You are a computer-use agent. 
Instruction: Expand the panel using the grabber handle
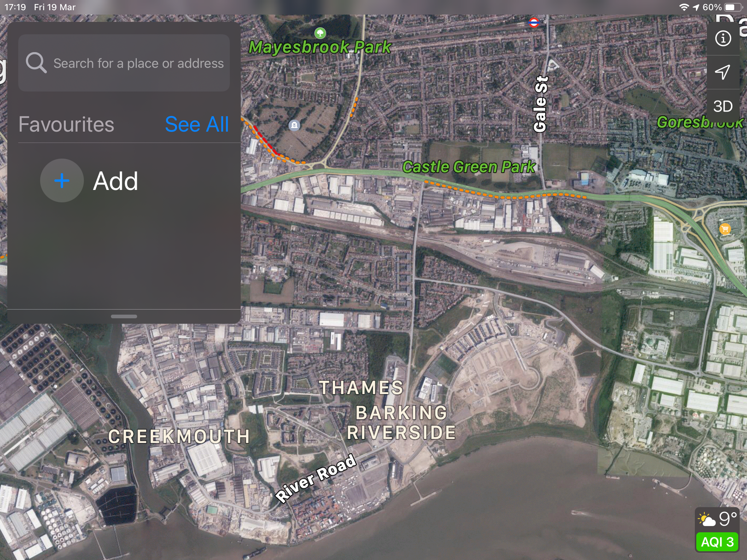[124, 316]
